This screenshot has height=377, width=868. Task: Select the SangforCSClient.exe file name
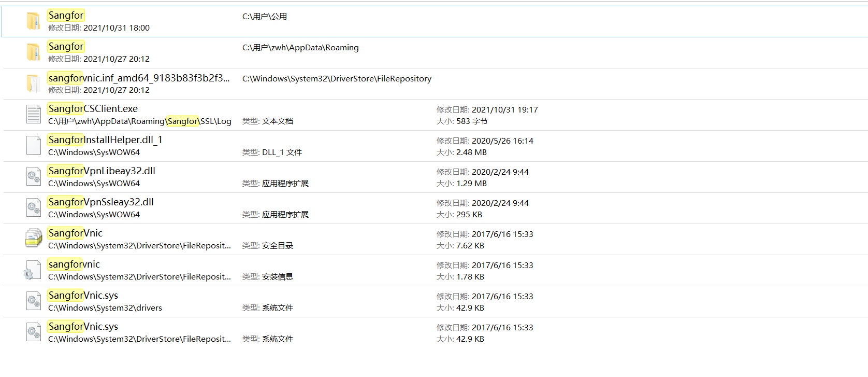(93, 109)
